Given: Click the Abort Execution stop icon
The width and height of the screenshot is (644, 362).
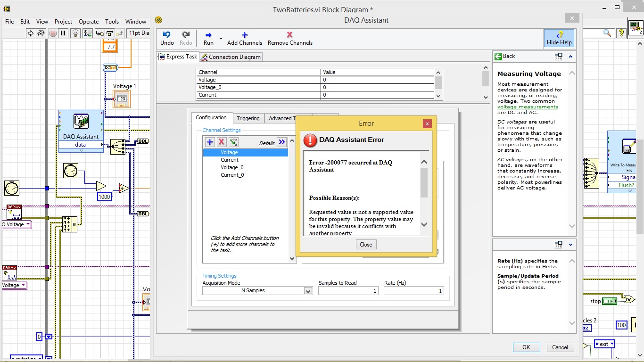Looking at the screenshot, I should tap(53, 33).
